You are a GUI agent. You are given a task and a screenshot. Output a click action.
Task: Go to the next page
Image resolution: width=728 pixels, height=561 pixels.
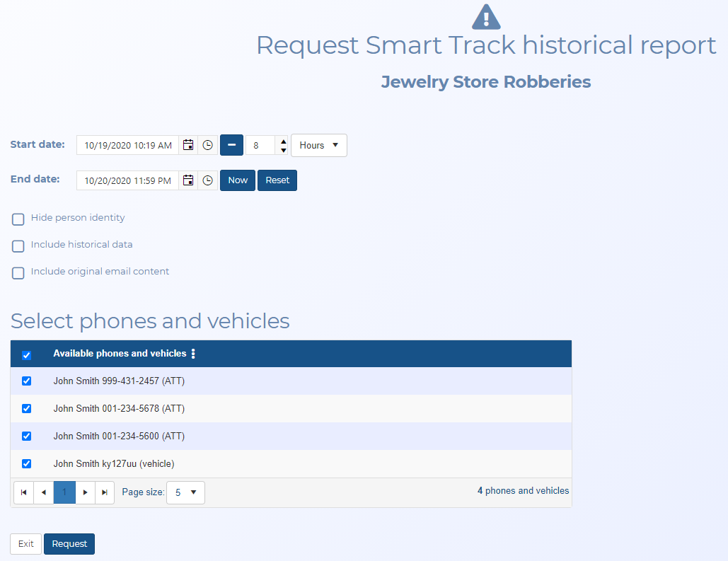[x=85, y=492]
